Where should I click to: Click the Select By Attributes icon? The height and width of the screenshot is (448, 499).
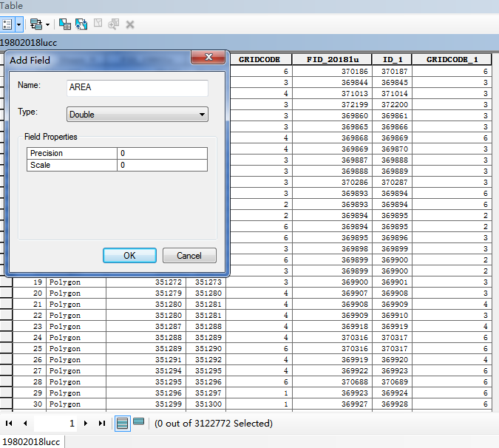coord(65,24)
